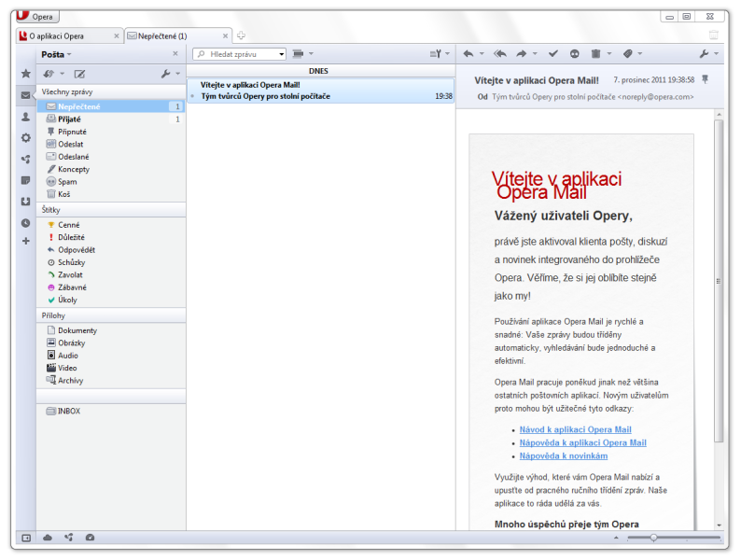Collapse the Štítky section header
This screenshot has width=741, height=560.
112,210
